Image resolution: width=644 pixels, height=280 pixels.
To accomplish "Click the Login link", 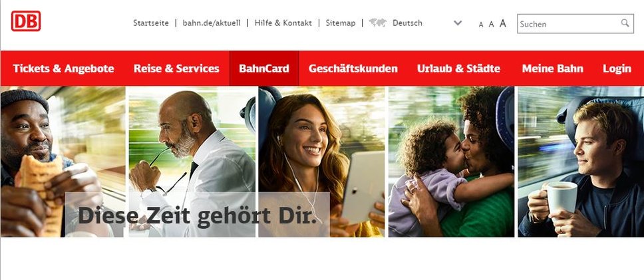I will [x=617, y=69].
